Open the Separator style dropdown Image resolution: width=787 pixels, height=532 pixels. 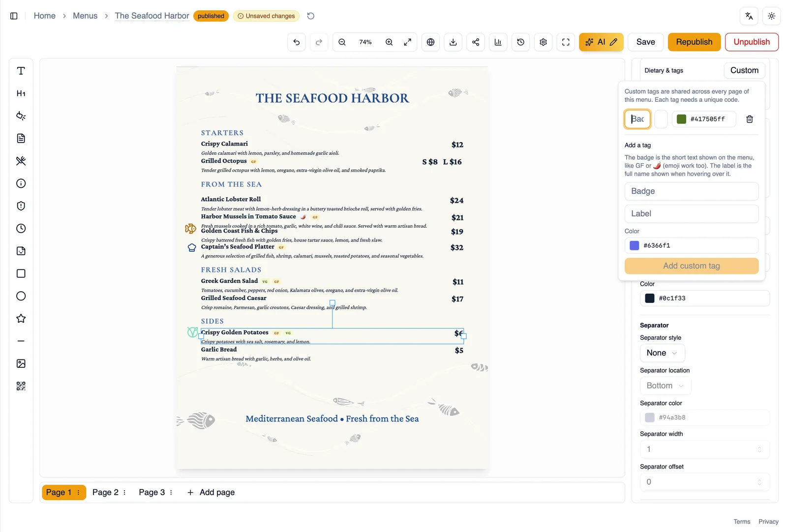662,353
